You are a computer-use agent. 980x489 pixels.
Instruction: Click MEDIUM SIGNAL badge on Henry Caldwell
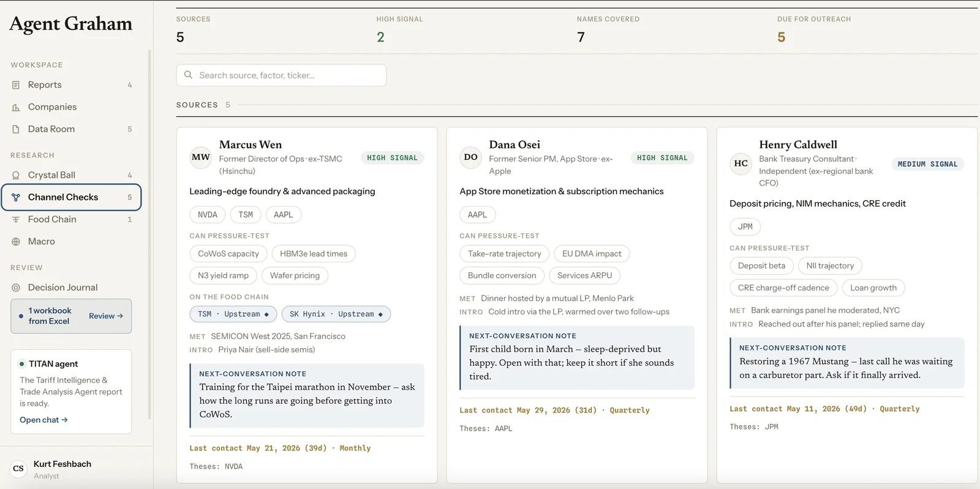point(928,164)
